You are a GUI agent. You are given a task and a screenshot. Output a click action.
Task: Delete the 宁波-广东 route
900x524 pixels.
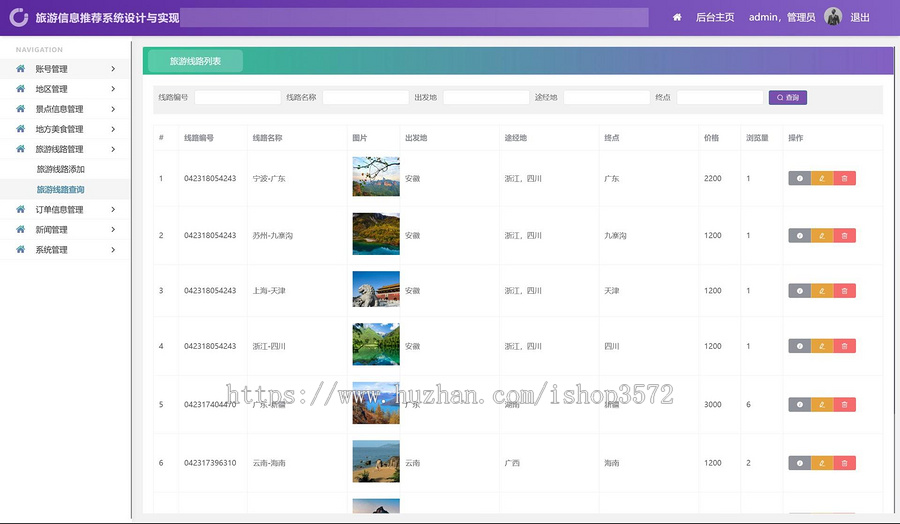tap(844, 178)
